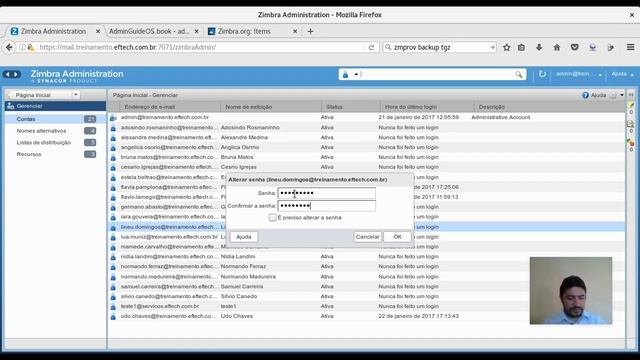Bookmark this page with star icon
Image resolution: width=640 pixels, height=360 pixels.
507,47
